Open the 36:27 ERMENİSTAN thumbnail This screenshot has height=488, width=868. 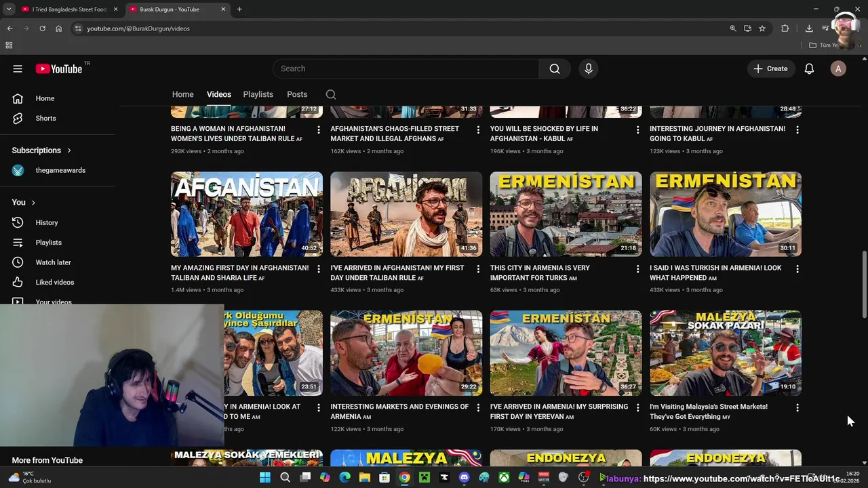(x=566, y=353)
